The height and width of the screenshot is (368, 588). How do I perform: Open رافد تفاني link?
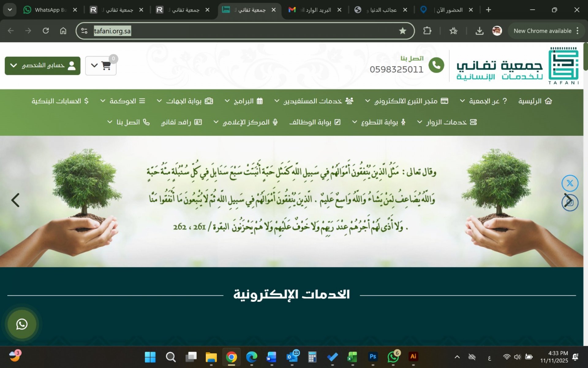coord(181,122)
